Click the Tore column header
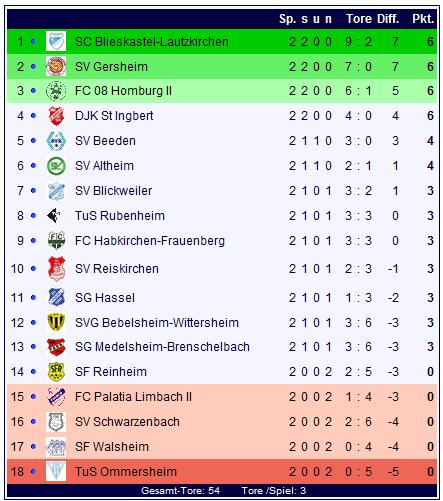Screen dimensions: 443x501 pyautogui.click(x=359, y=19)
